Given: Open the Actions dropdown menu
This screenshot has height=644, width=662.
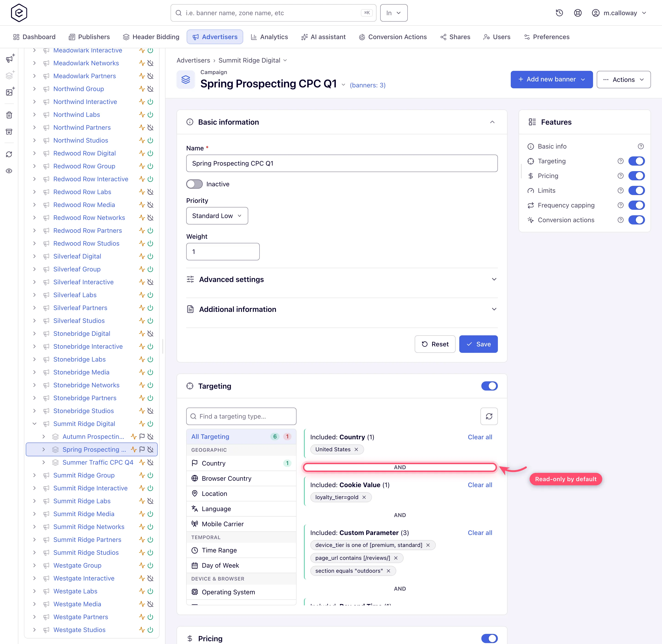Looking at the screenshot, I should [623, 80].
